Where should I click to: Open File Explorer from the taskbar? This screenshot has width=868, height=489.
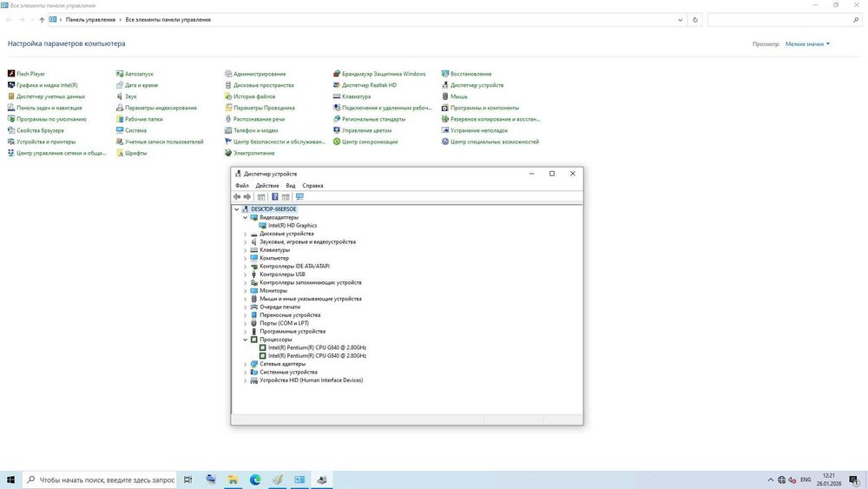click(233, 479)
